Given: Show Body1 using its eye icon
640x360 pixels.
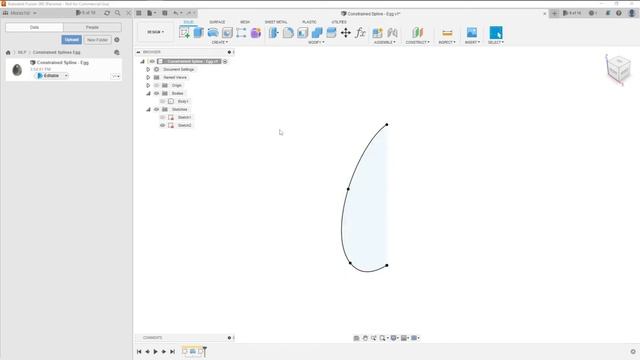Looking at the screenshot, I should point(162,101).
